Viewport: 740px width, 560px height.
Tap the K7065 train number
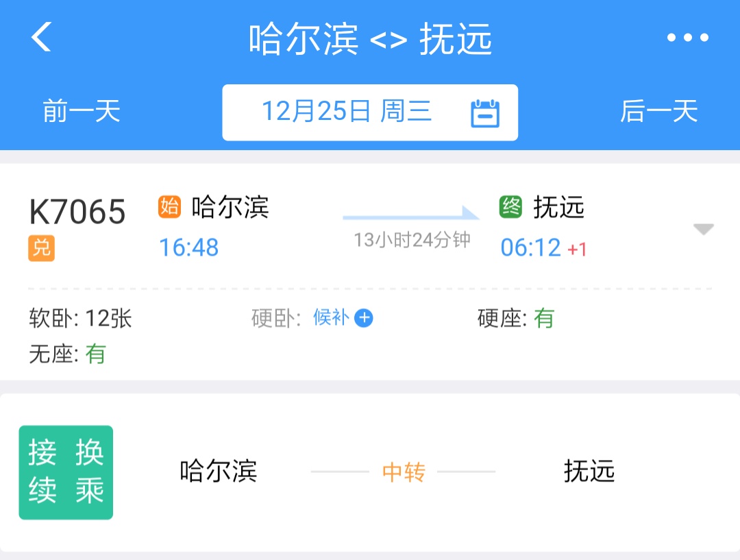77,212
